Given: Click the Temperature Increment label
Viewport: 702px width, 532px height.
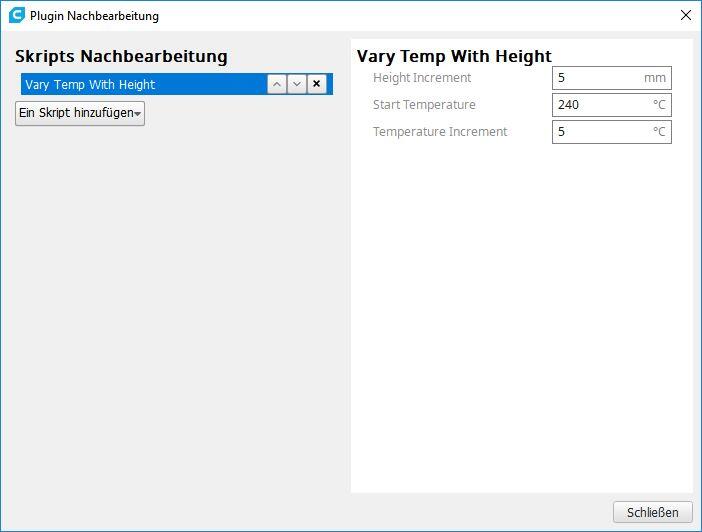Looking at the screenshot, I should (440, 132).
